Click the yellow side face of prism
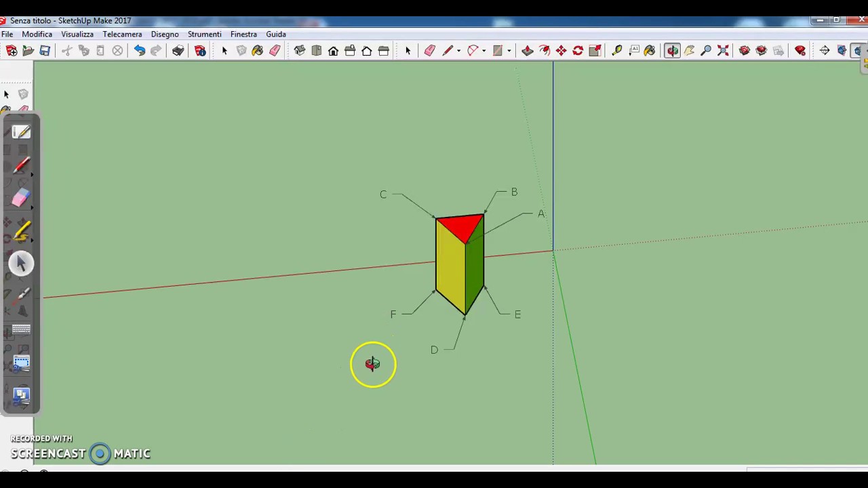The width and height of the screenshot is (868, 488). click(x=450, y=266)
